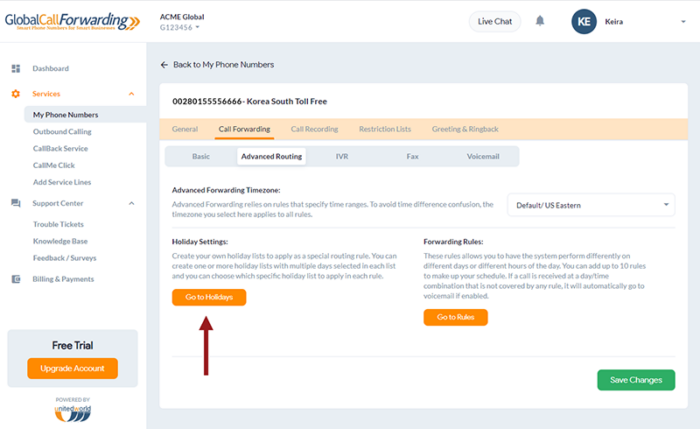
Task: Click the Support Center chat icon
Action: [16, 203]
